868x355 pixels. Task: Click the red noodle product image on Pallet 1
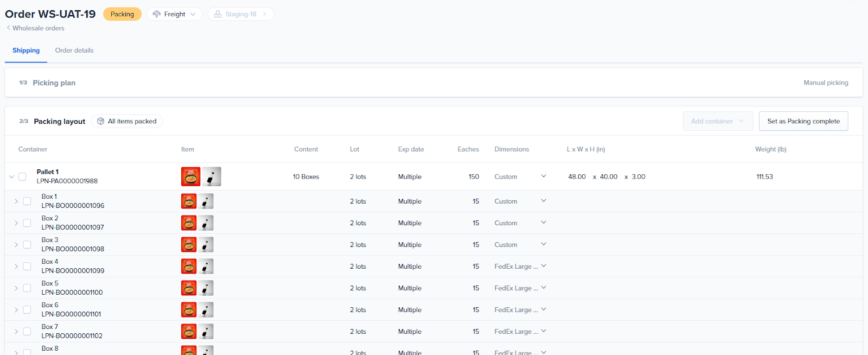coord(190,177)
